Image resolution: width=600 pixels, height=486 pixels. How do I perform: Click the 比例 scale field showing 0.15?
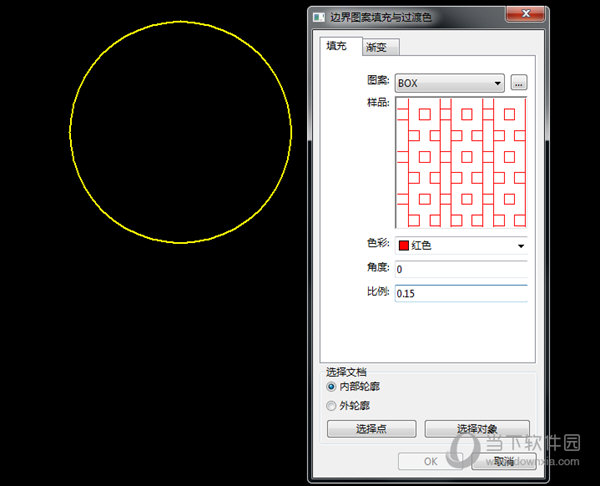tap(461, 294)
